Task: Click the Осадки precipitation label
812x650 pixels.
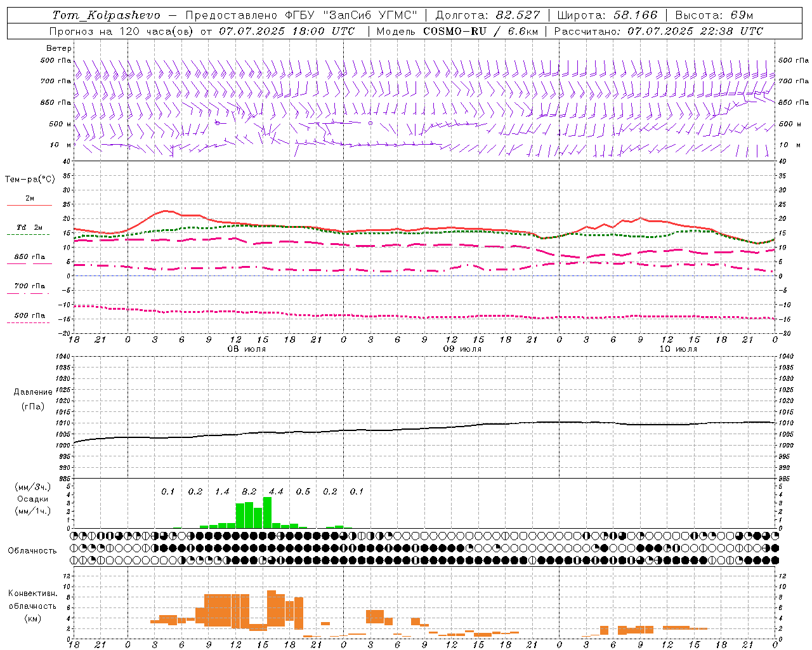Action: 33,499
